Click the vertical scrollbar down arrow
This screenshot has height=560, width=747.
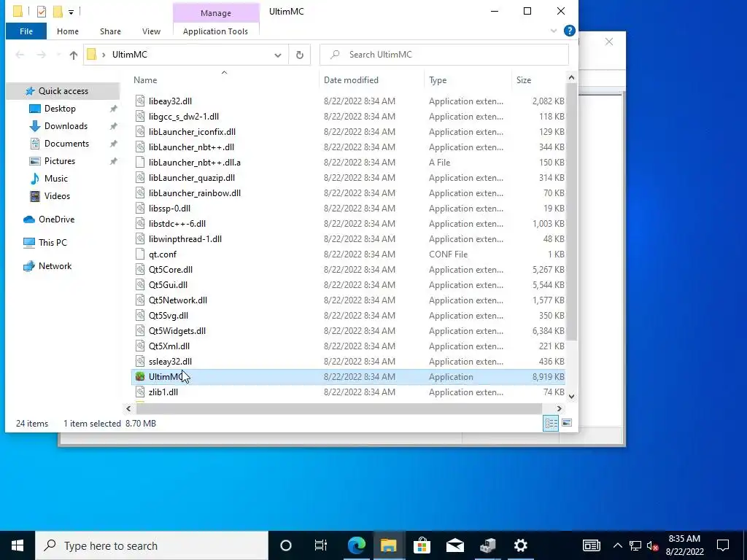[571, 396]
